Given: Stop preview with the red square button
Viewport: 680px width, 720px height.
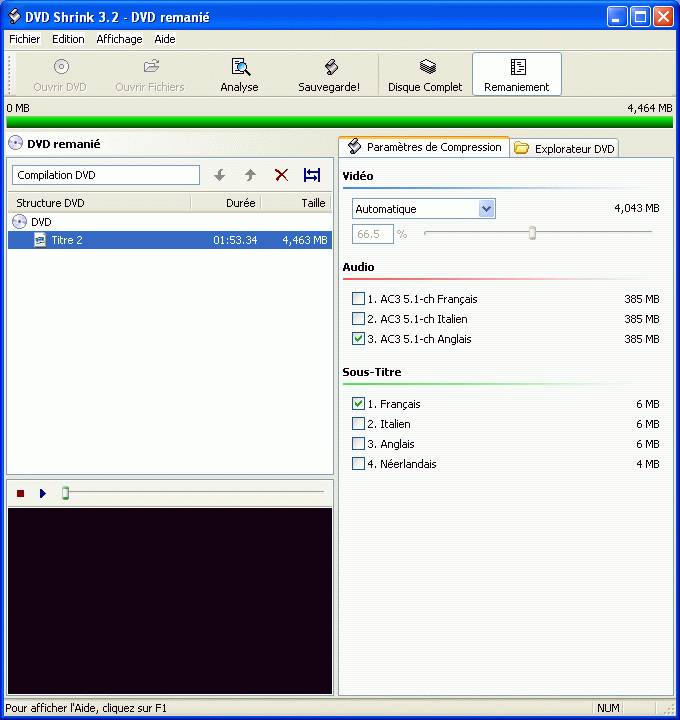Looking at the screenshot, I should [20, 493].
